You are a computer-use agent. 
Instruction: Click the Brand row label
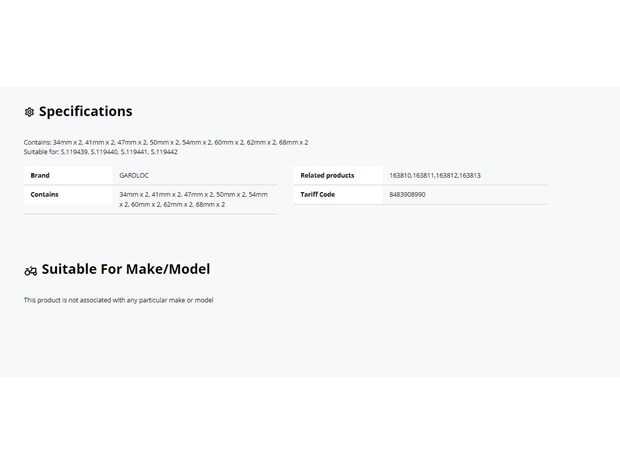point(40,176)
